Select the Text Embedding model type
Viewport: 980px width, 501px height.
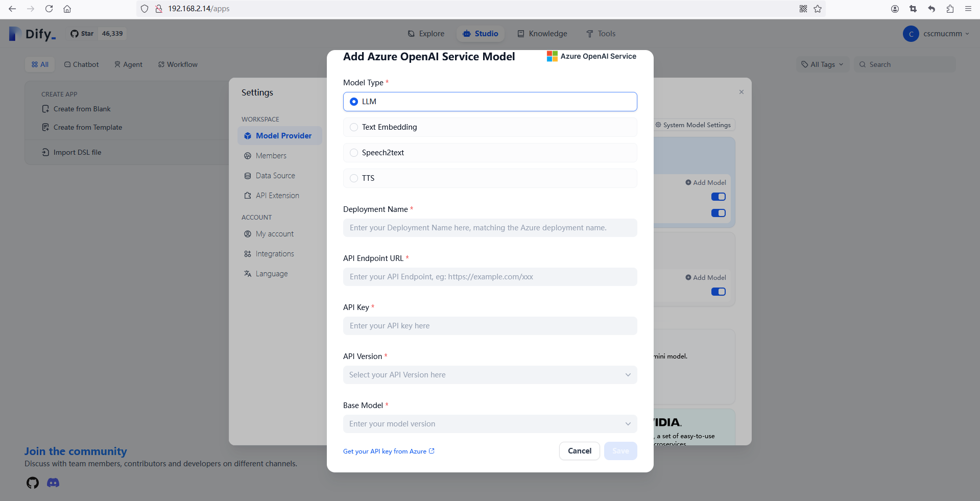tap(354, 127)
